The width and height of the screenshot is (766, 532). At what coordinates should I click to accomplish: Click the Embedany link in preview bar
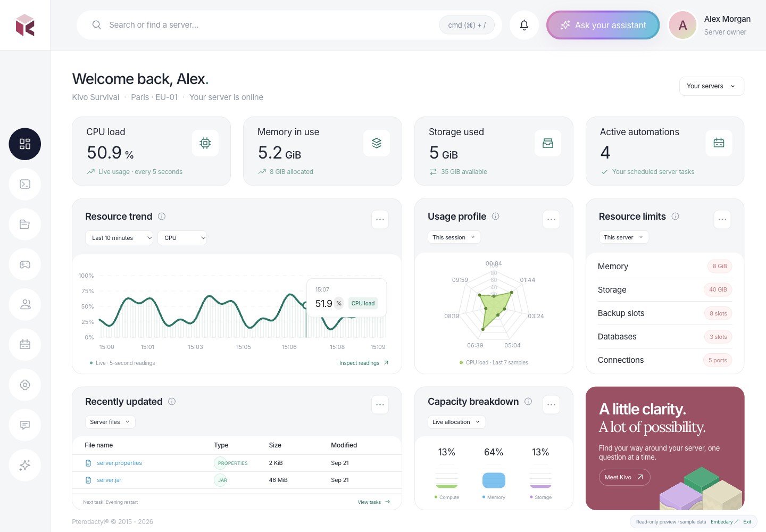pos(725,522)
